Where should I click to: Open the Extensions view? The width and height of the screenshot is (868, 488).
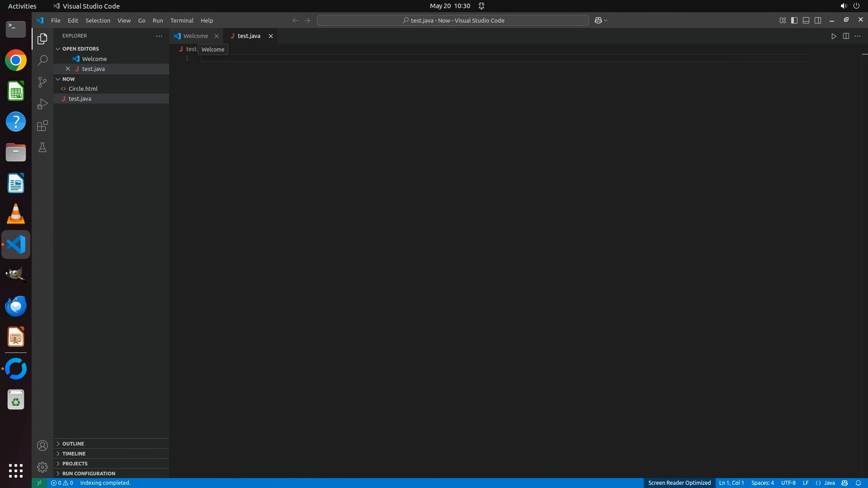(42, 126)
